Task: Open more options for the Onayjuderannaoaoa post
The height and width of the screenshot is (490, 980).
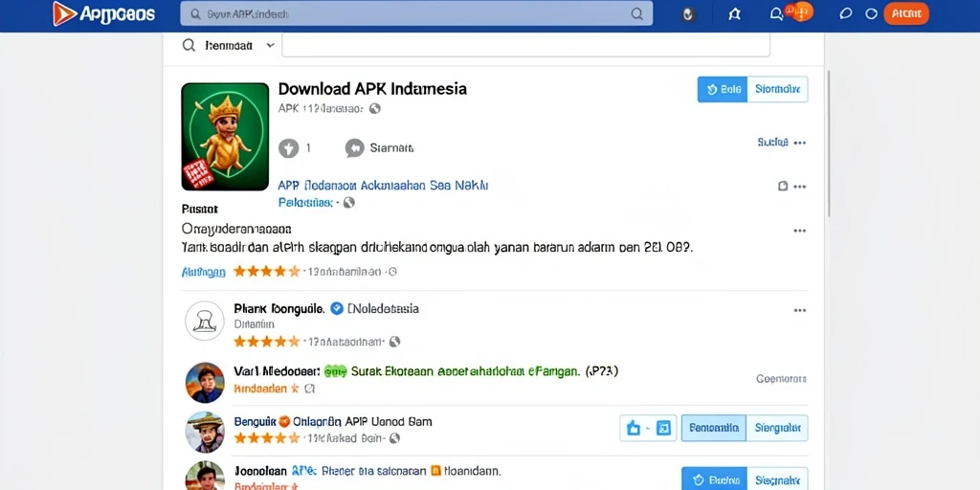Action: coord(799,231)
